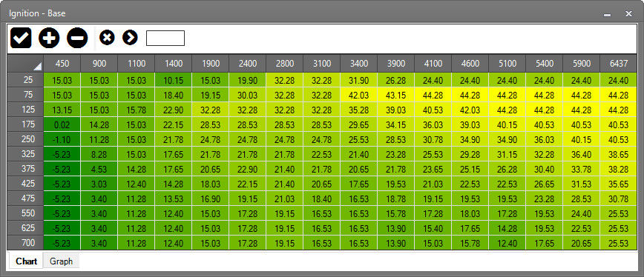Select the 25 row header
This screenshot has height=277, width=644.
(25, 80)
